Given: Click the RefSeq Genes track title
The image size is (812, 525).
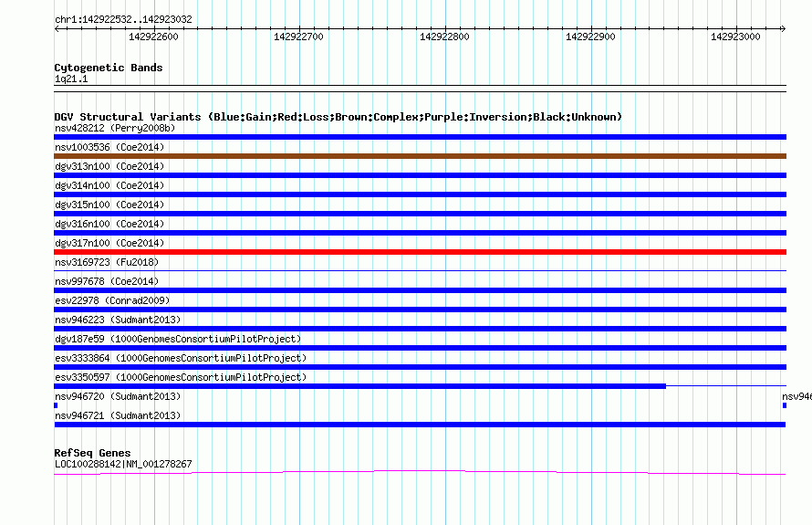Looking at the screenshot, I should coord(92,453).
